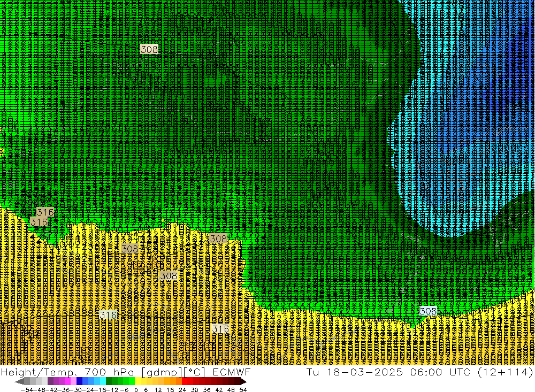The image size is (535, 392).
Task: Click the '06:00 UTC' time text
Action: [440, 372]
